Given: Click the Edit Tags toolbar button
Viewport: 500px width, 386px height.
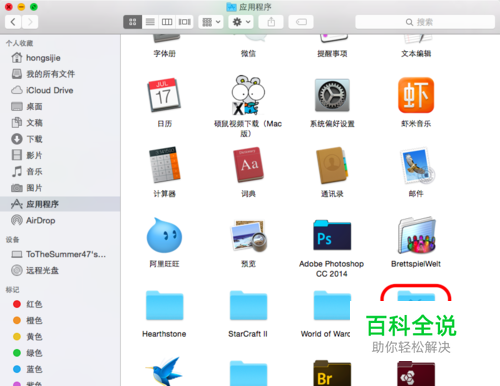Looking at the screenshot, I should click(301, 22).
